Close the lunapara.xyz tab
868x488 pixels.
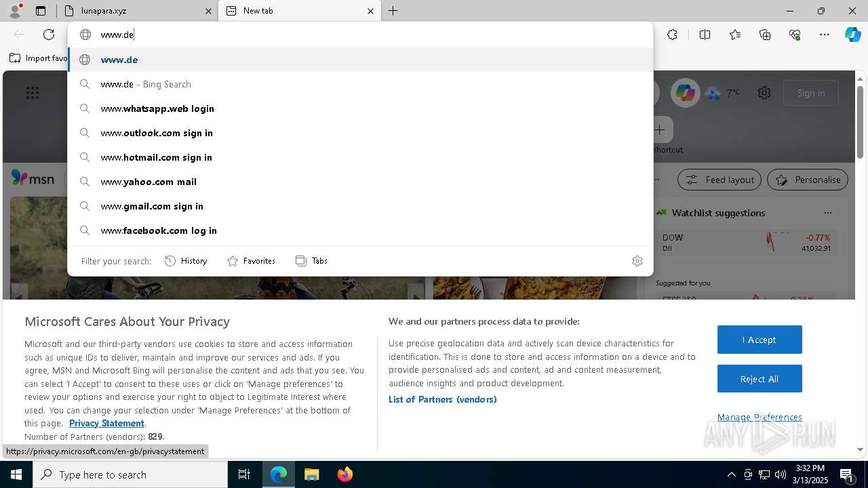pos(208,11)
